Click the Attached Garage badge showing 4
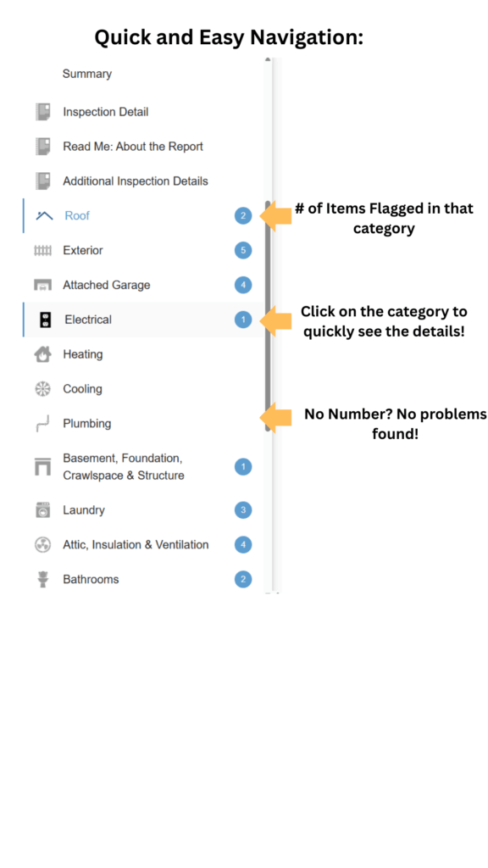The height and width of the screenshot is (868, 488). coord(243,285)
